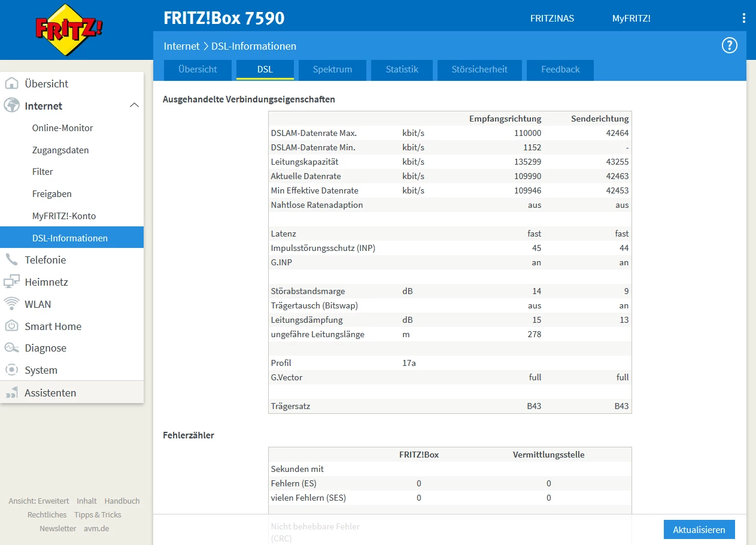
Task: Select DSL-Informationen in sidebar
Action: 72,238
